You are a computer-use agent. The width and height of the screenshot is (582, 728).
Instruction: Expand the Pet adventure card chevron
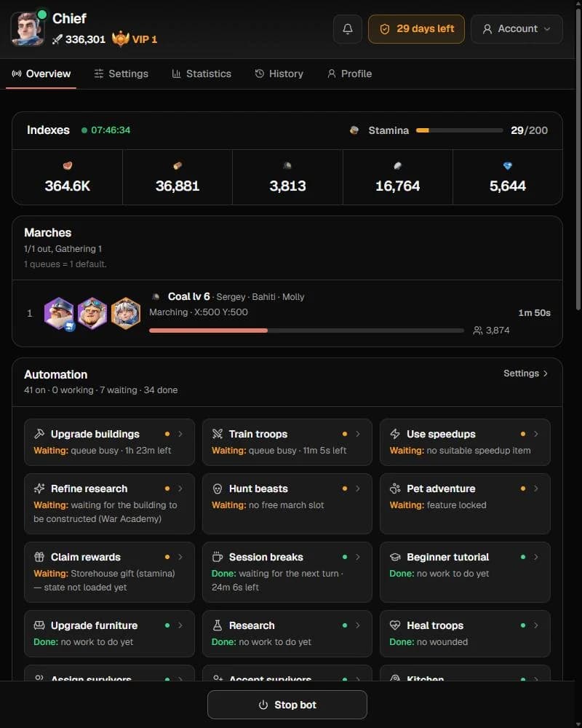point(535,488)
